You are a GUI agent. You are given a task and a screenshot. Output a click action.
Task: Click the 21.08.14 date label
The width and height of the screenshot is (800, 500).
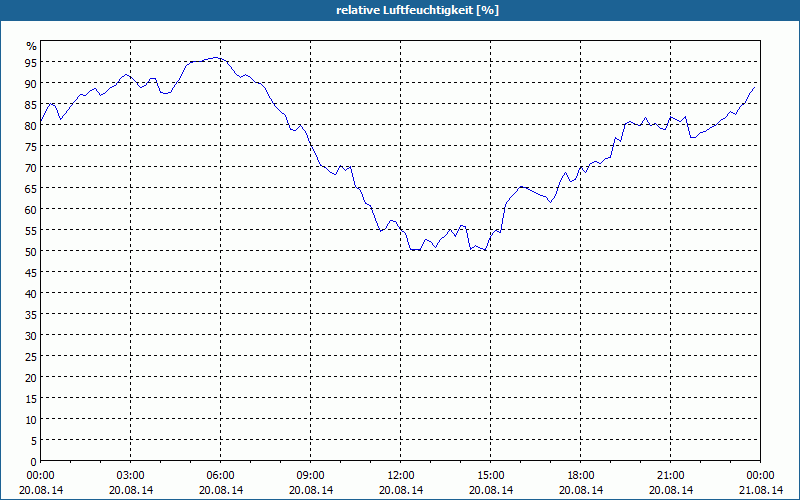[761, 490]
